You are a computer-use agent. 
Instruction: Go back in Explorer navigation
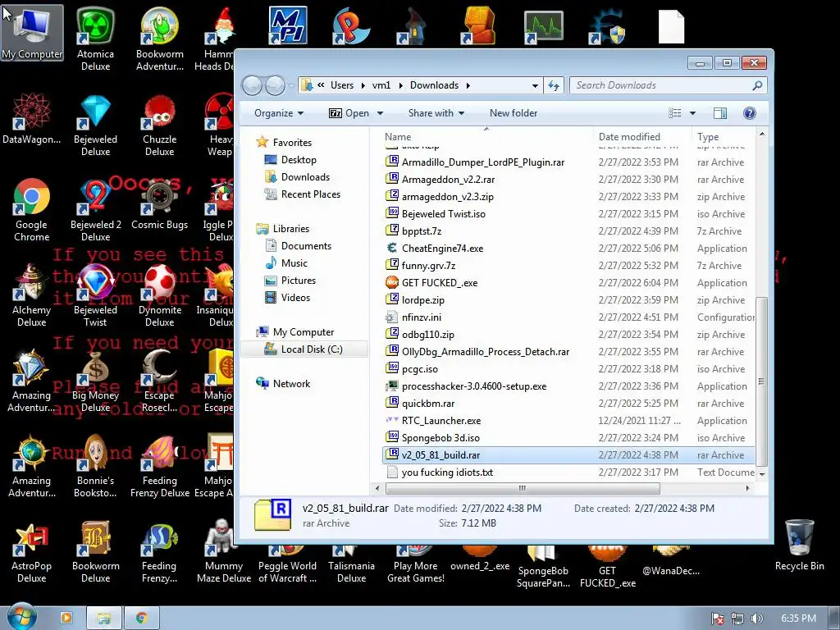[x=253, y=85]
